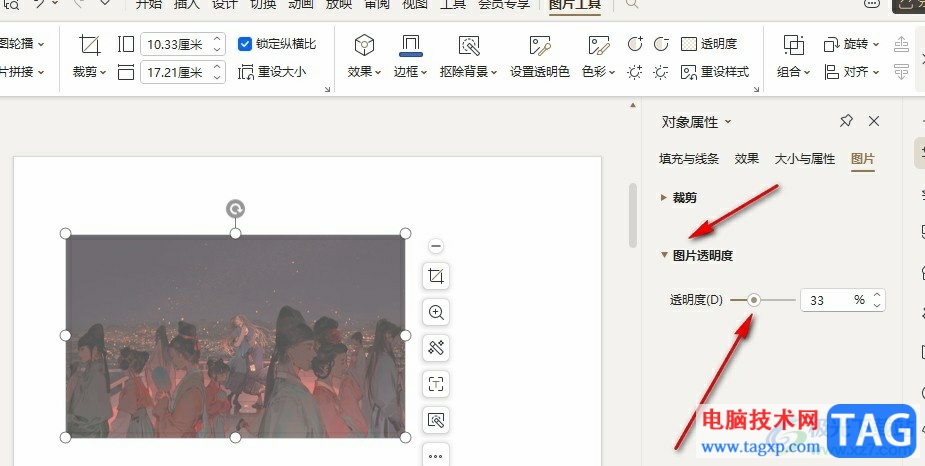925x466 pixels.
Task: Switch to the 大小与属性 tab
Action: pos(805,159)
